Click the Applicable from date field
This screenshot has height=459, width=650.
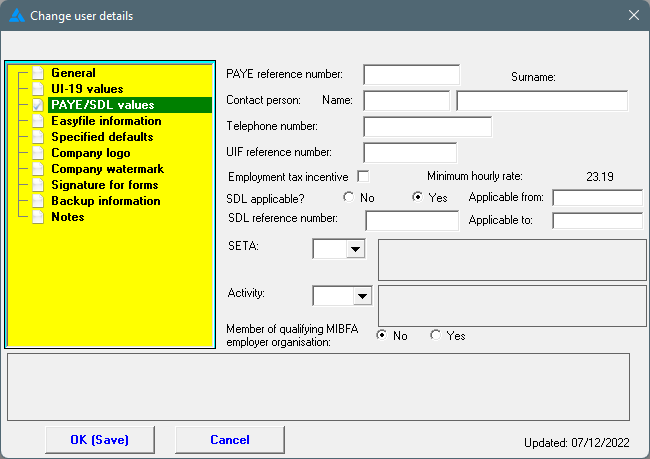(x=597, y=198)
